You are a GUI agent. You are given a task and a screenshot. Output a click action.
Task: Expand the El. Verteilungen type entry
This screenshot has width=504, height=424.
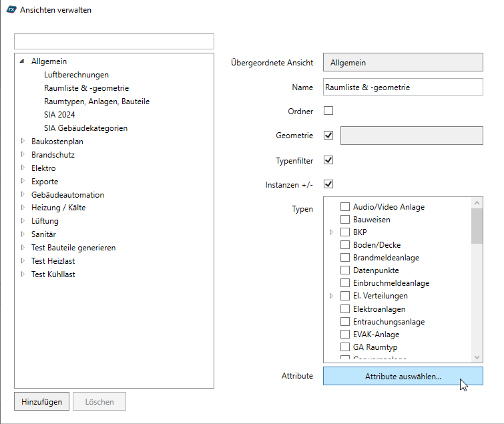point(332,296)
